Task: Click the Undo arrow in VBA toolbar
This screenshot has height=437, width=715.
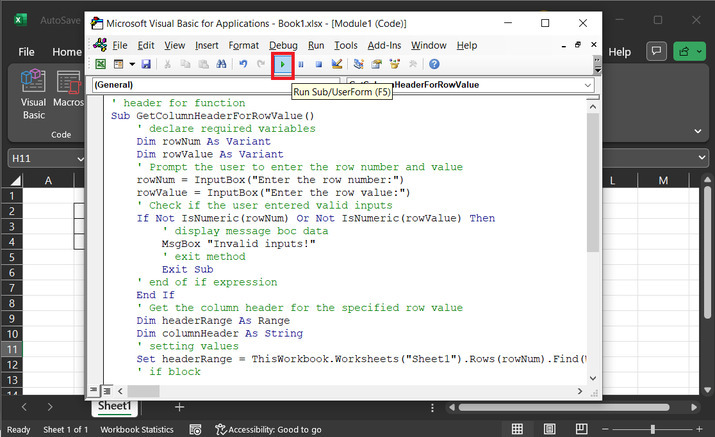Action: click(x=243, y=65)
